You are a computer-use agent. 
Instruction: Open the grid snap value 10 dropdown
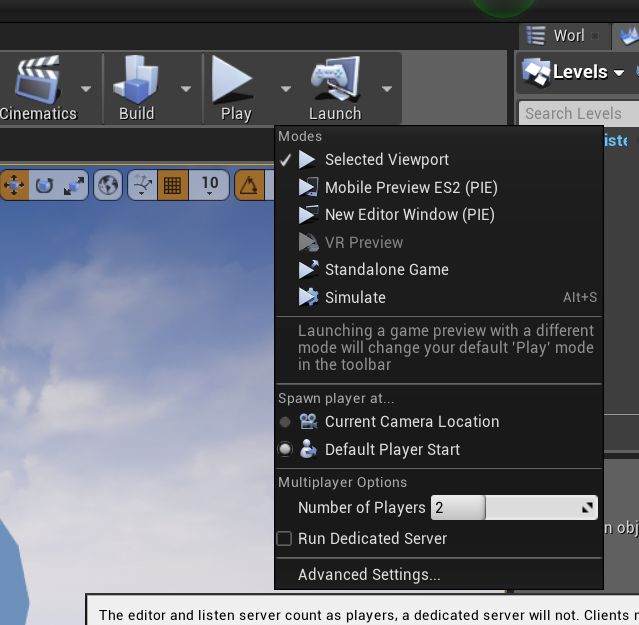(209, 185)
